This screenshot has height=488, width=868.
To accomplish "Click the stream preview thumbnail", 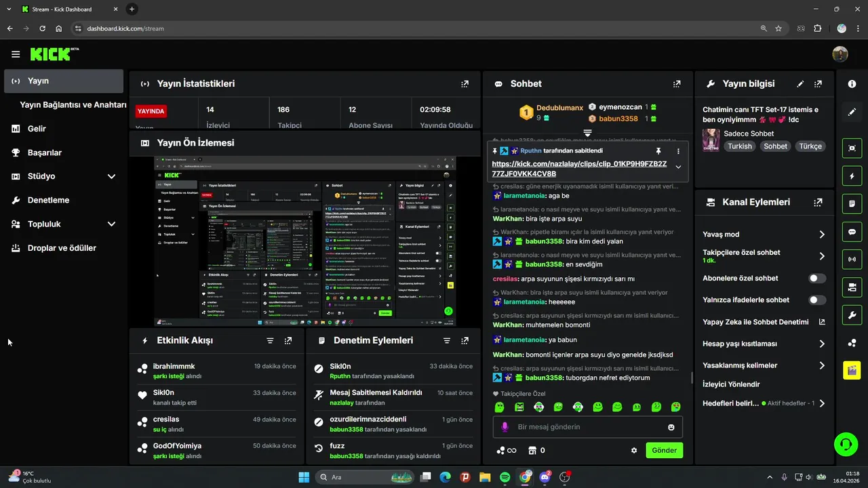I will (305, 241).
